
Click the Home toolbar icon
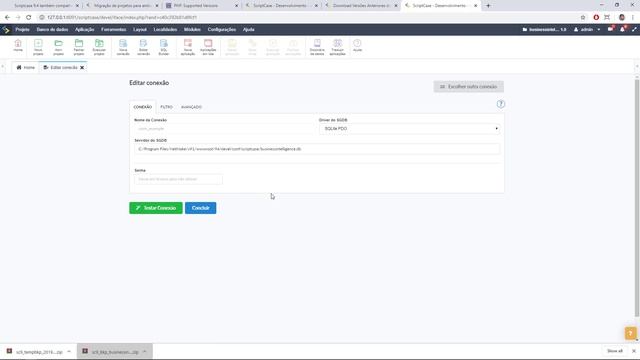[x=18, y=46]
